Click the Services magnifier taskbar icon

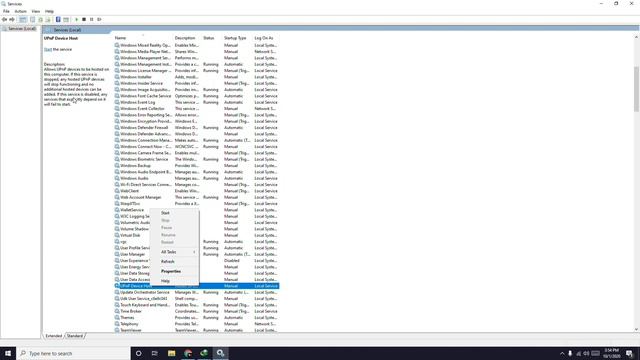click(220, 353)
